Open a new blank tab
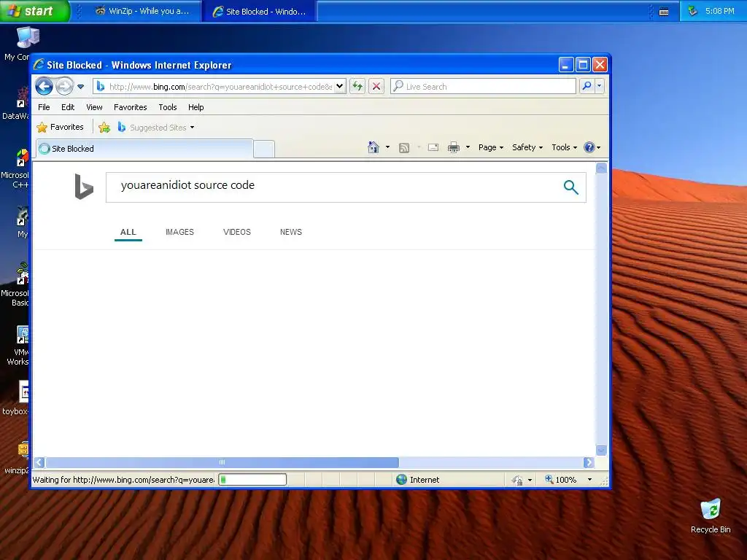747x560 pixels. (x=264, y=149)
